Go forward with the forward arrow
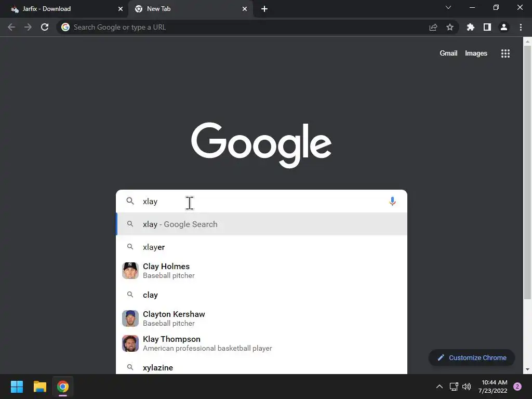The width and height of the screenshot is (532, 399). (28, 27)
